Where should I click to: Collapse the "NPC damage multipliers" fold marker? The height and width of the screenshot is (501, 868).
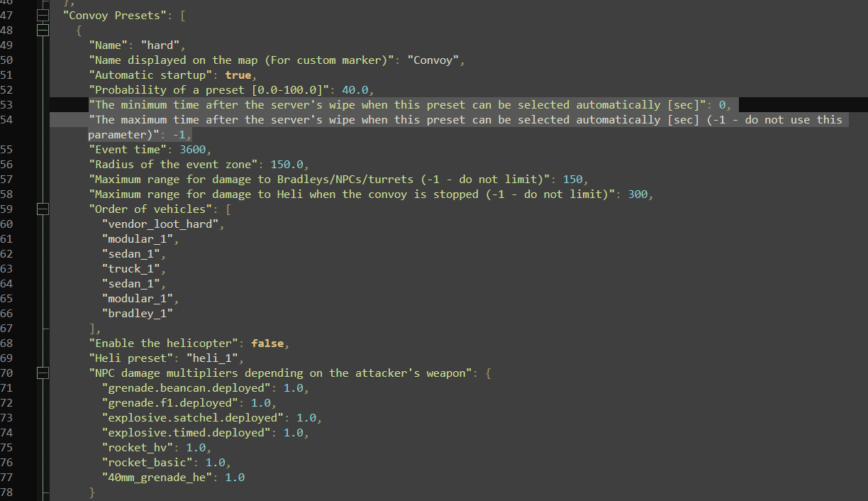point(43,373)
